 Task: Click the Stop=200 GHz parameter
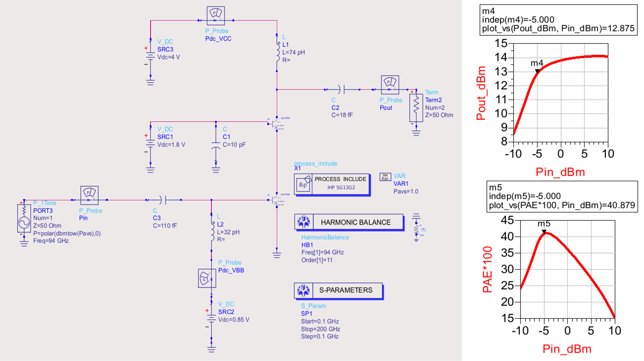320,329
